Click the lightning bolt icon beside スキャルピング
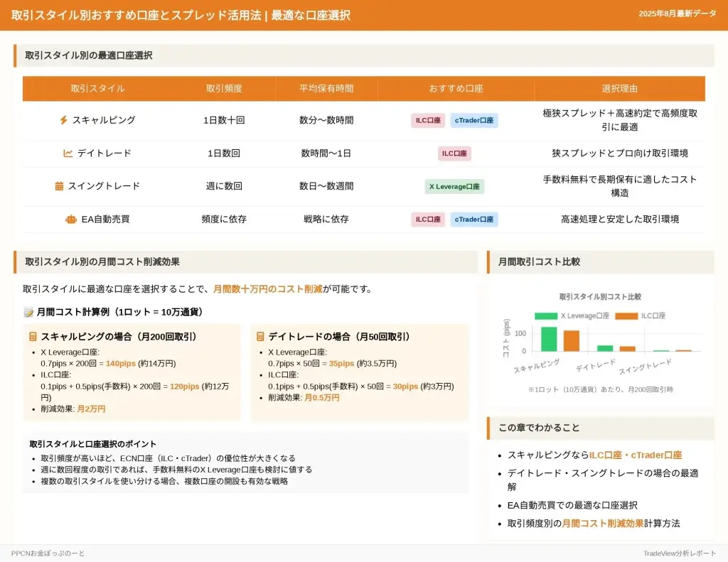728x562 pixels. [63, 120]
